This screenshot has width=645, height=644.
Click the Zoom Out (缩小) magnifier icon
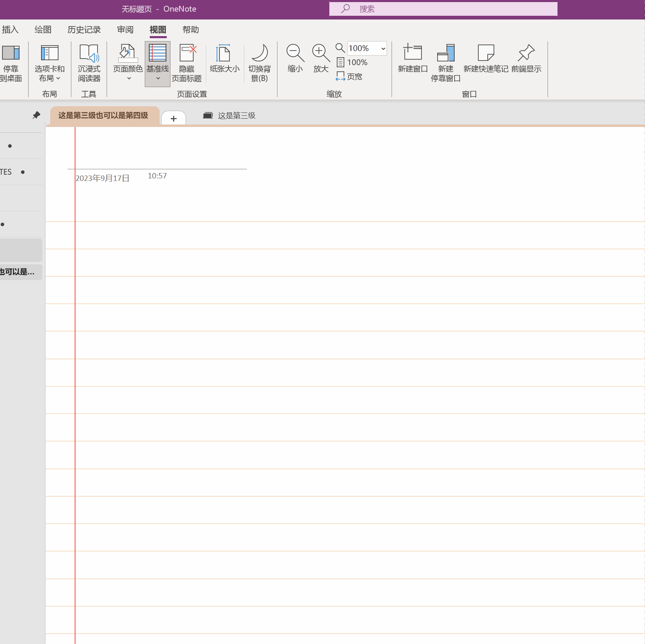click(x=295, y=54)
